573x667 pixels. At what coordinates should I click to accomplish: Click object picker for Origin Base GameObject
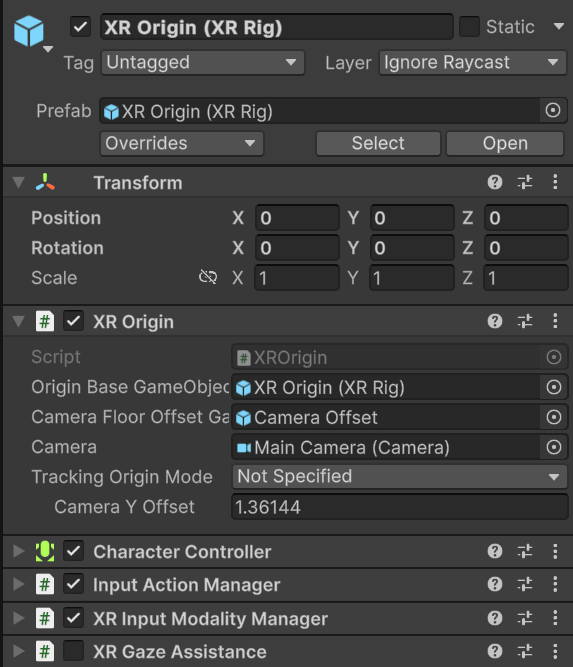[x=553, y=387]
